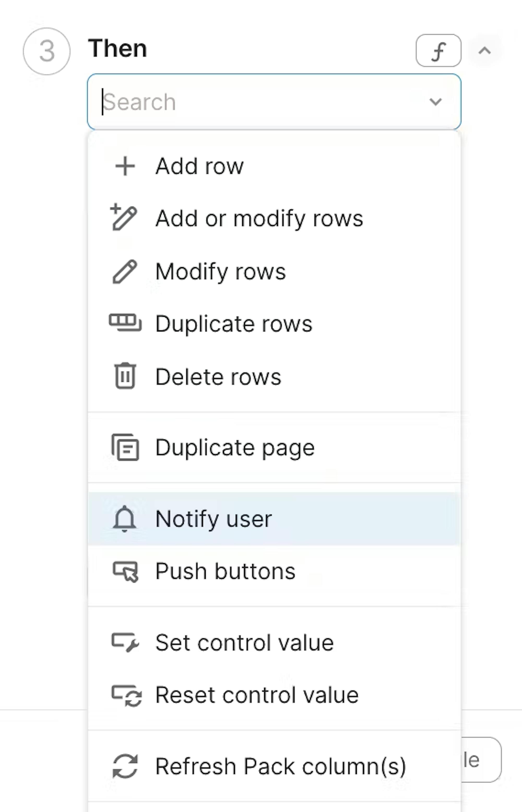Click the partially hidden button behind the menu
The height and width of the screenshot is (812, 522).
(x=481, y=760)
